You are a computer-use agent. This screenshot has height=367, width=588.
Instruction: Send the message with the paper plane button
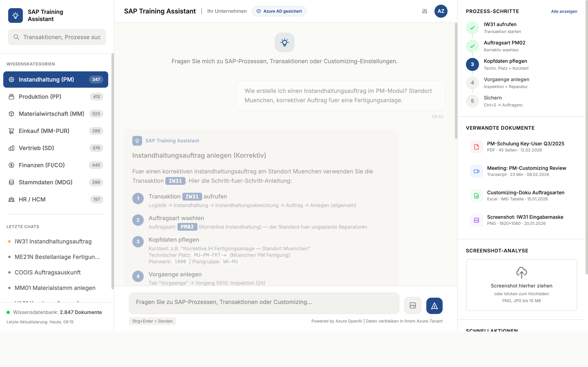[x=434, y=305]
